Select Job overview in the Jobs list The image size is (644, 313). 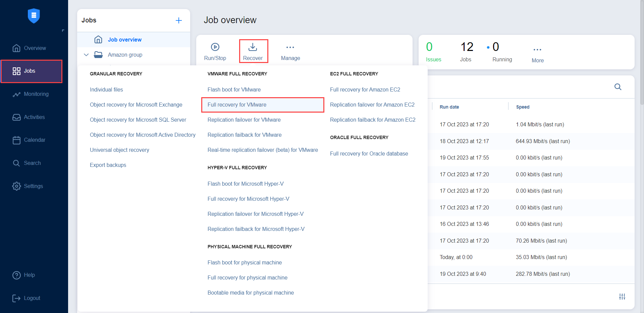124,40
